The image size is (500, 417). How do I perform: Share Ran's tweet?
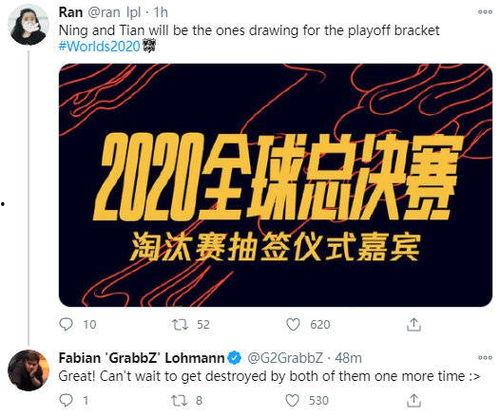point(414,324)
